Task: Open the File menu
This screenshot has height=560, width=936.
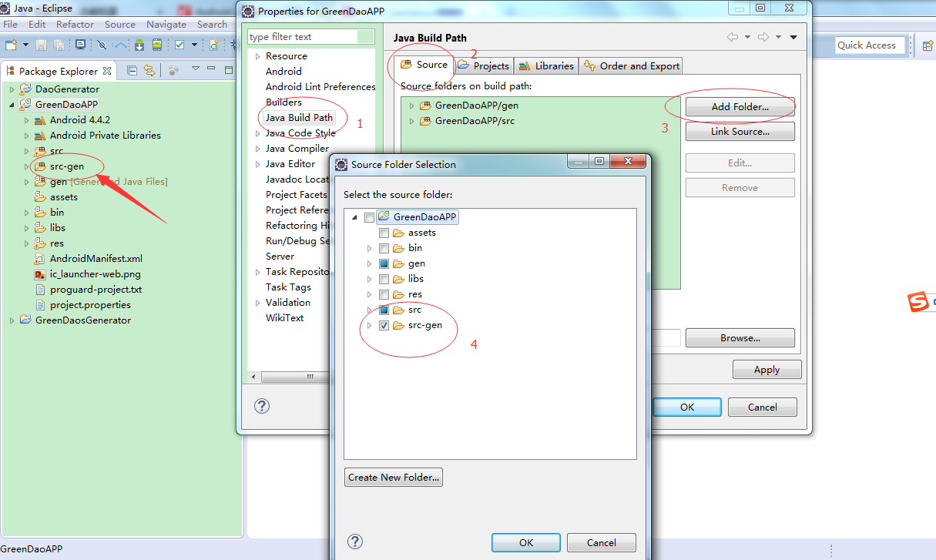Action: click(11, 25)
